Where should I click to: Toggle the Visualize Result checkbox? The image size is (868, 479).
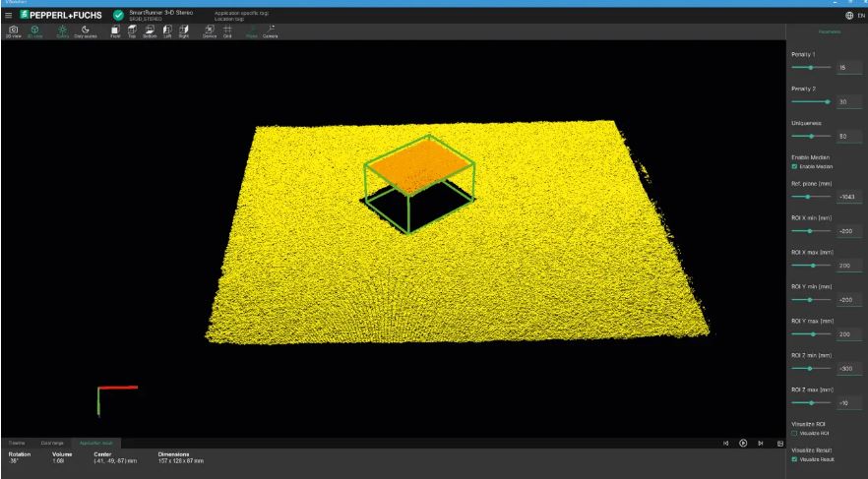click(794, 459)
